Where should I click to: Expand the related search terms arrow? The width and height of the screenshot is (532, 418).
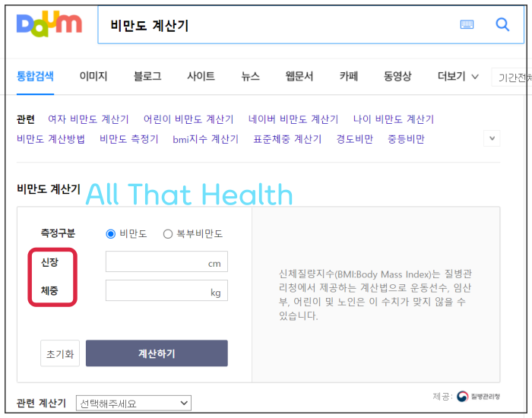(x=492, y=138)
